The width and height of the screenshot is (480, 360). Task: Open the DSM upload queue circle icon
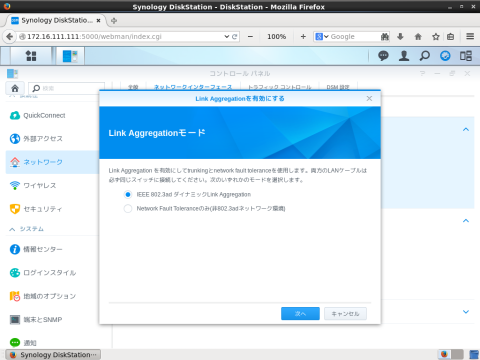click(x=445, y=56)
